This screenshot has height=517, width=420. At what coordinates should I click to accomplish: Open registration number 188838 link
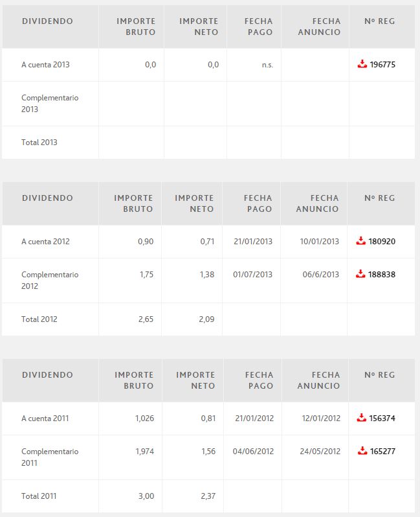tap(382, 275)
